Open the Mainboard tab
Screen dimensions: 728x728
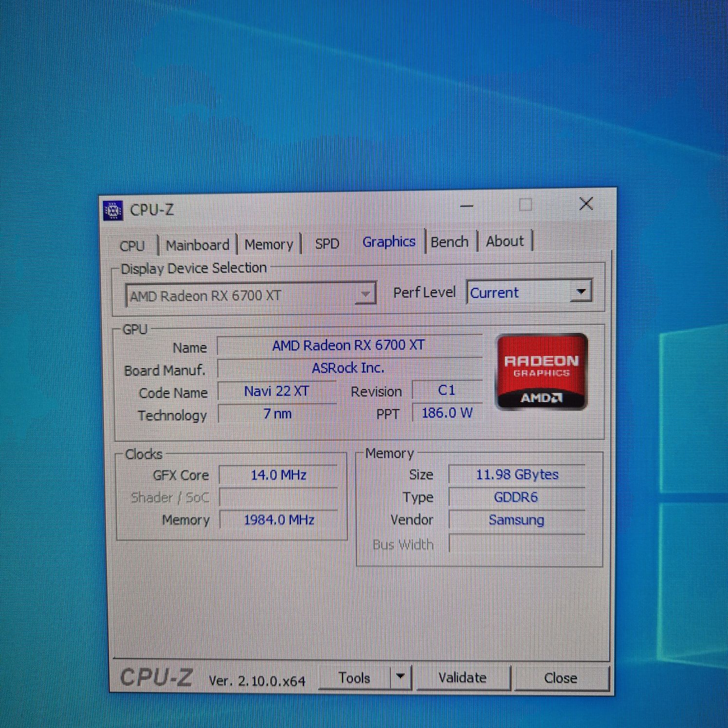tap(198, 245)
